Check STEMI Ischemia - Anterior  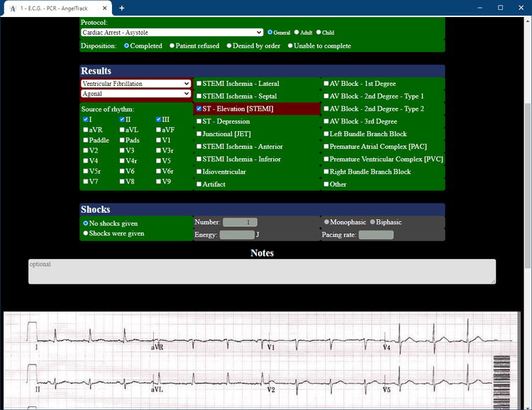(x=199, y=146)
